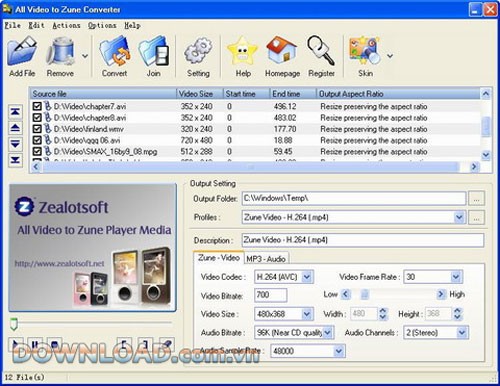The image size is (500, 386).
Task: Click the Output Folder text field
Action: point(354,198)
